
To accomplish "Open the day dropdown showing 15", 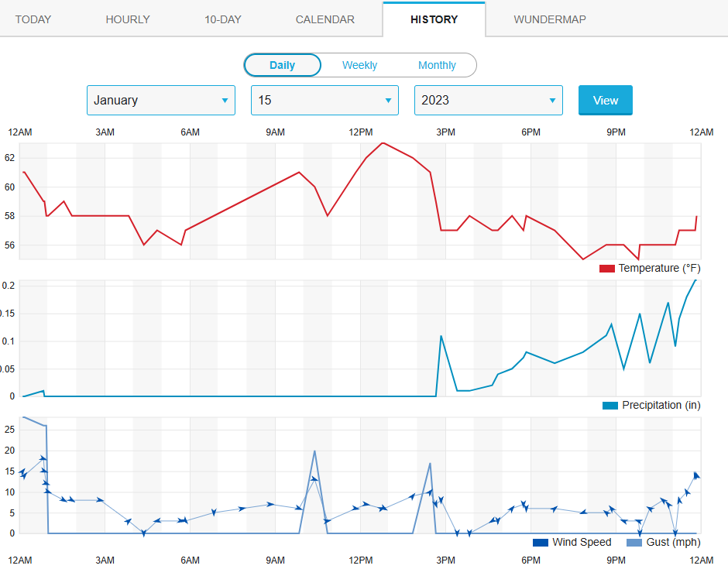I will click(325, 101).
